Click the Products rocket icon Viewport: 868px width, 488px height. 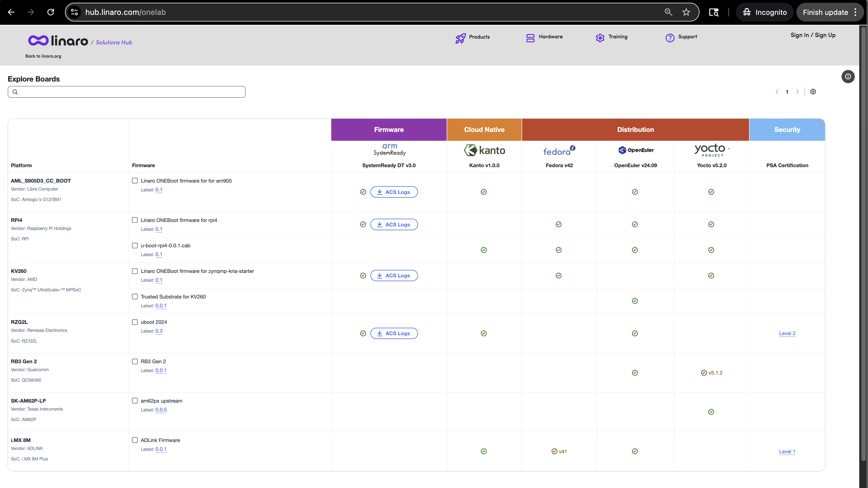(x=461, y=38)
